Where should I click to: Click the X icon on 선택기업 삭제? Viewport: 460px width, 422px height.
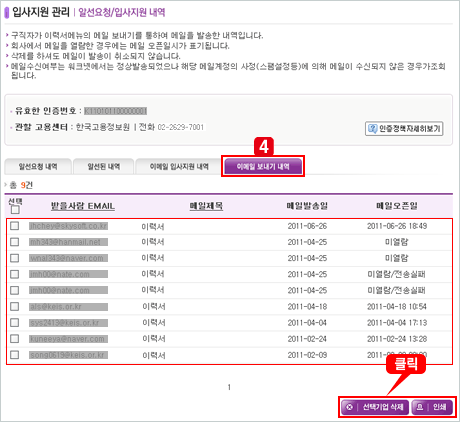coord(349,407)
